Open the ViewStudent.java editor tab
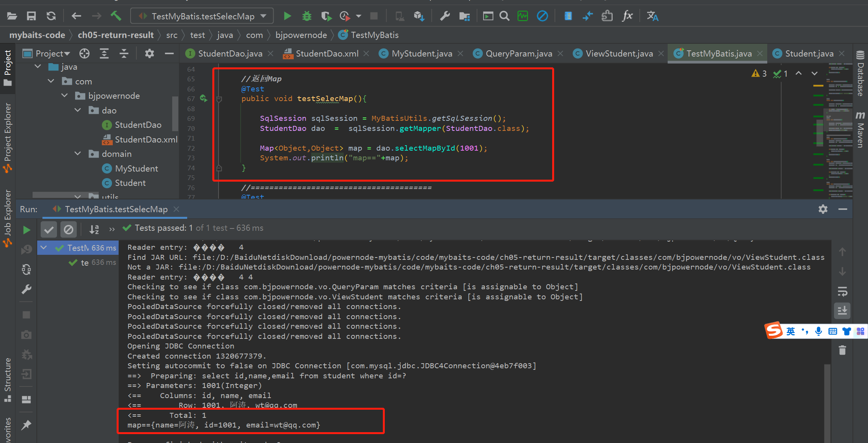Viewport: 868px width, 443px height. click(619, 53)
